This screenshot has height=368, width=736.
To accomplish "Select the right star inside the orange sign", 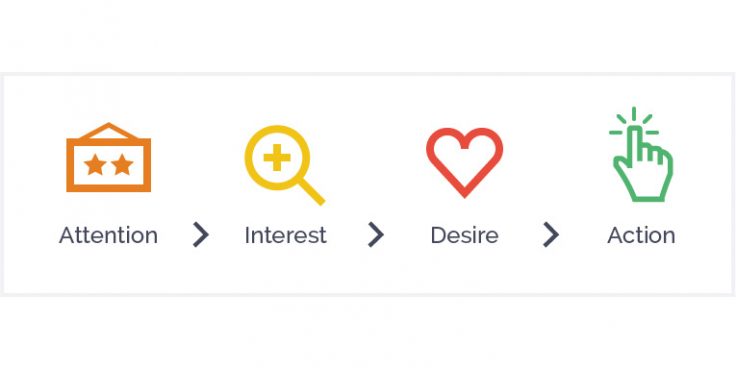I will click(x=123, y=165).
